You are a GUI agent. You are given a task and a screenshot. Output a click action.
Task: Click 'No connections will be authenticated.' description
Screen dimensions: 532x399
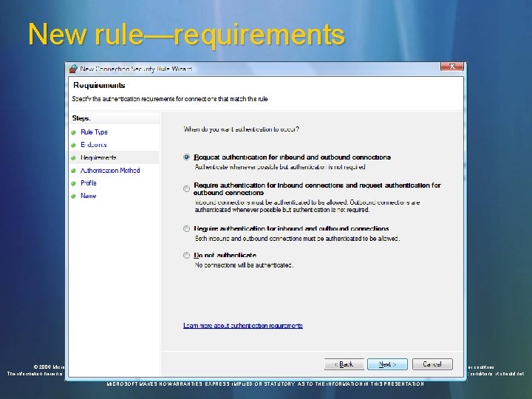[244, 265]
